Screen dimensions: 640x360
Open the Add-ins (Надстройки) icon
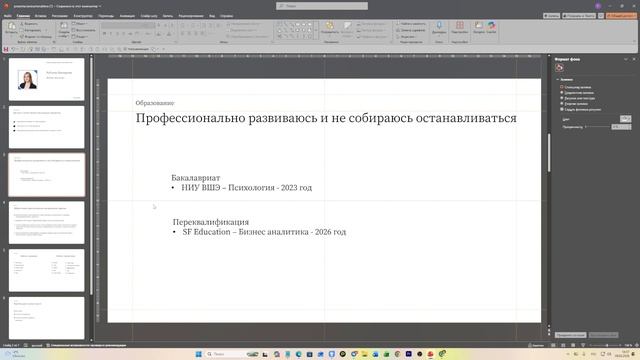click(460, 26)
